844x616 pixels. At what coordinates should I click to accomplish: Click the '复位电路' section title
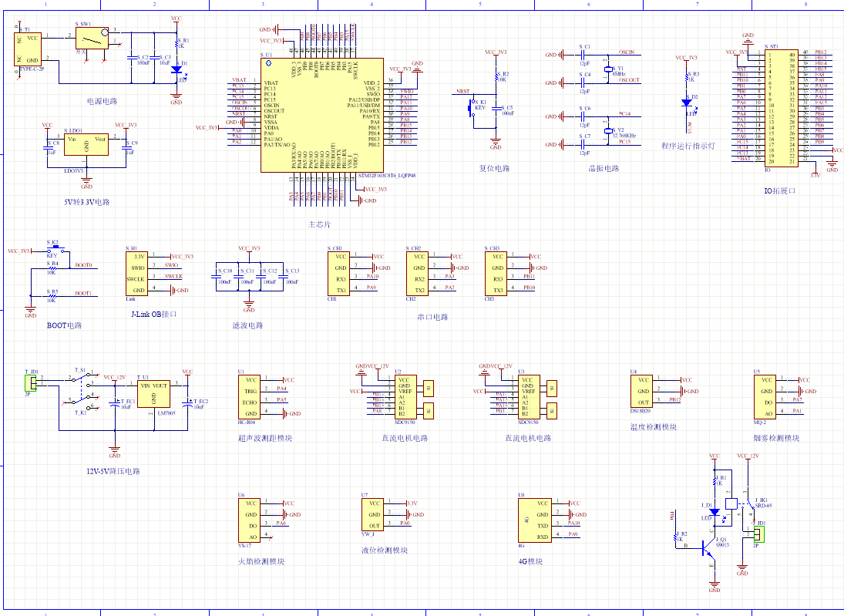tap(495, 169)
